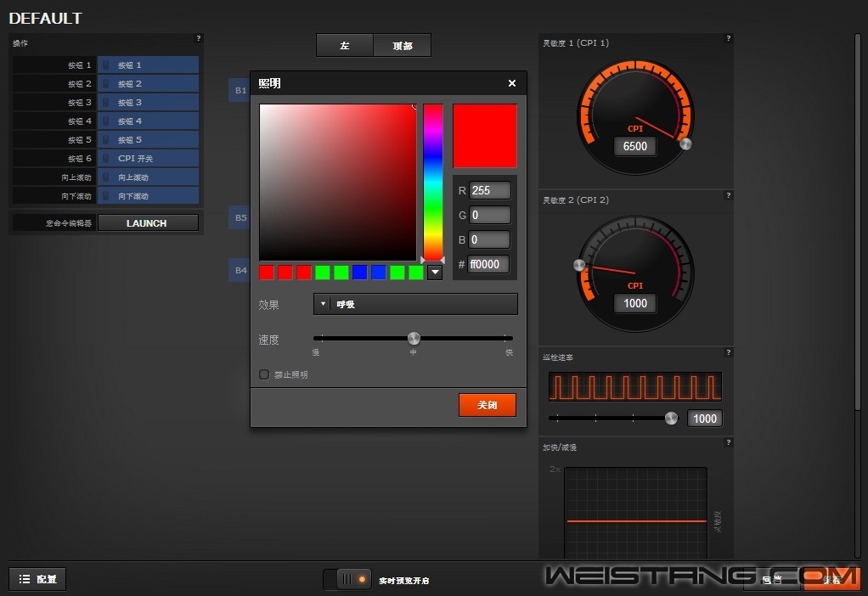Switch to the 顶部 view tab

[x=403, y=45]
